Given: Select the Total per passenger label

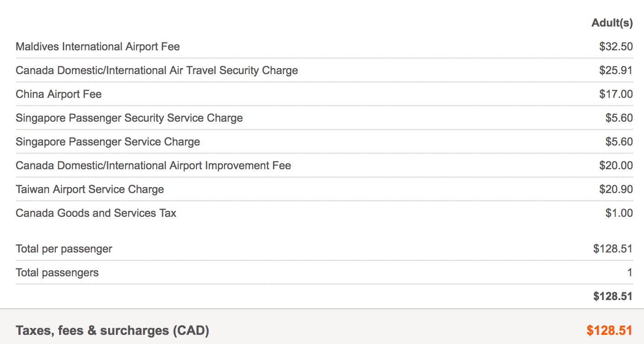Looking at the screenshot, I should [x=64, y=249].
